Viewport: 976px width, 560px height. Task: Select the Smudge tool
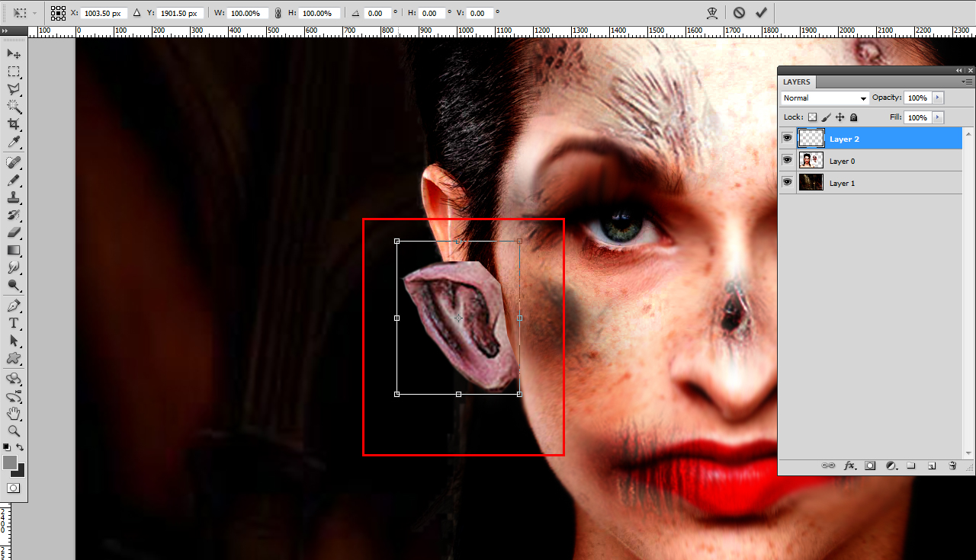[14, 267]
